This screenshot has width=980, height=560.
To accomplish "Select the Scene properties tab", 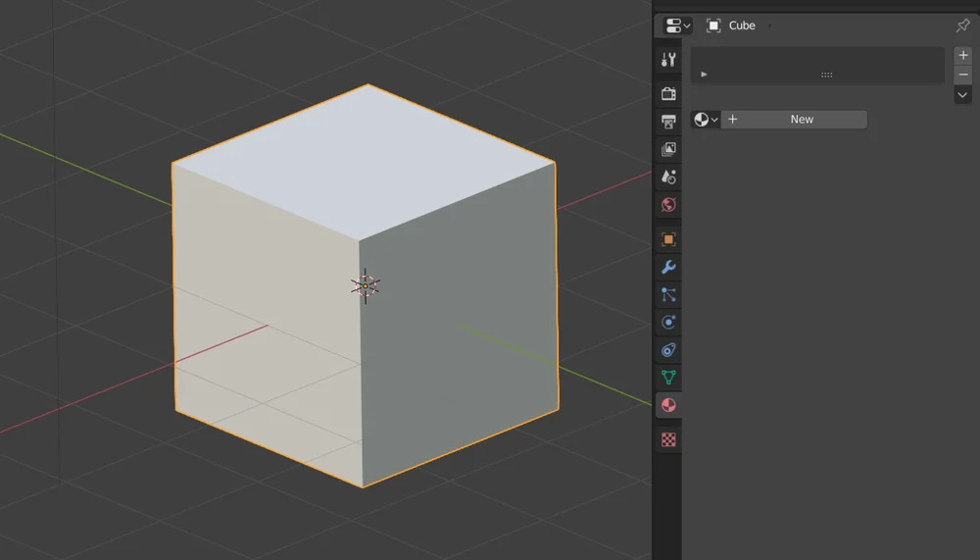I will (x=668, y=177).
